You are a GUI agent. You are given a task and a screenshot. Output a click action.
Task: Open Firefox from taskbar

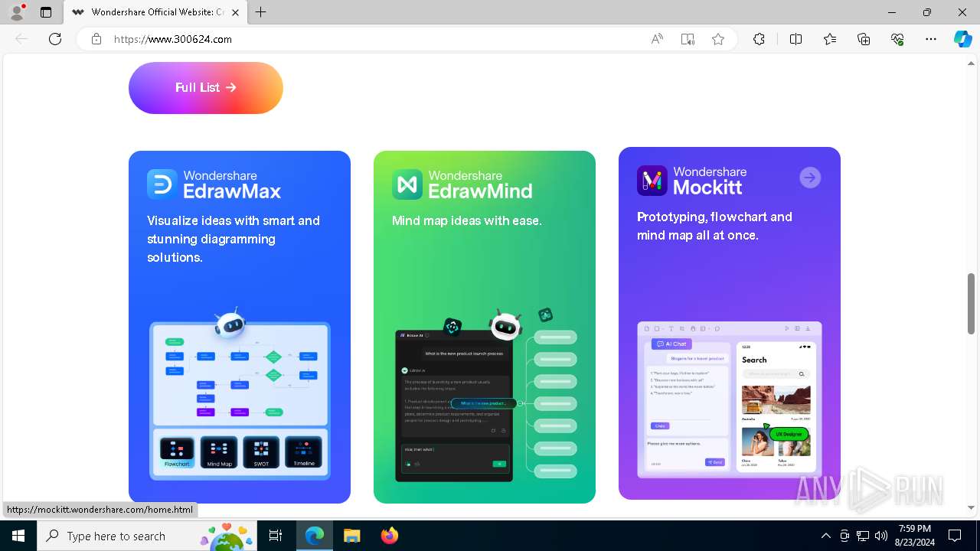click(389, 536)
